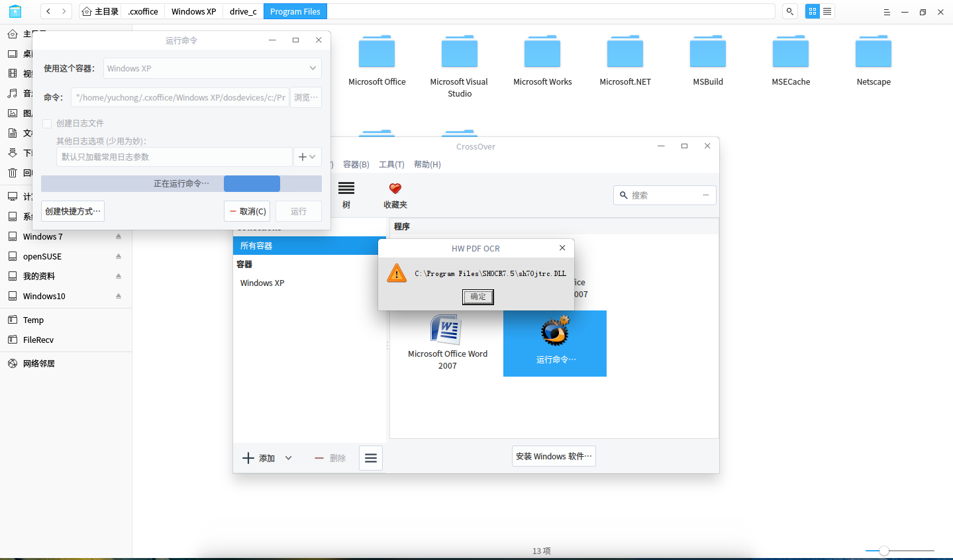Switch file manager to list view
Viewport: 953px width, 560px height.
(x=827, y=11)
